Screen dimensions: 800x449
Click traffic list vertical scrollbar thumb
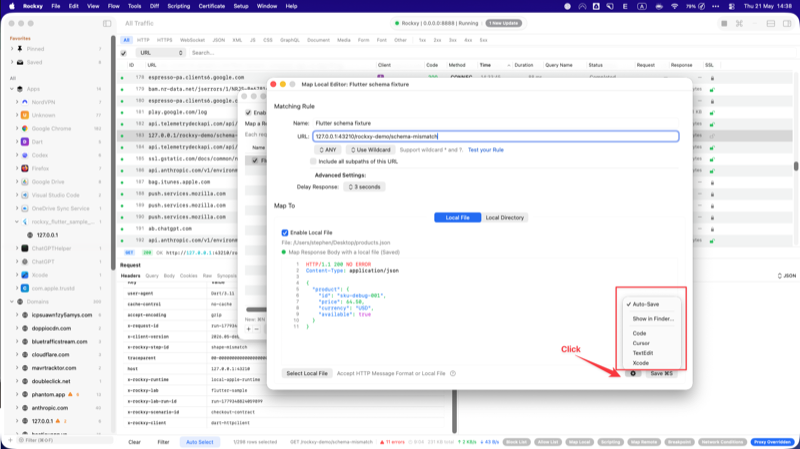coord(795,166)
